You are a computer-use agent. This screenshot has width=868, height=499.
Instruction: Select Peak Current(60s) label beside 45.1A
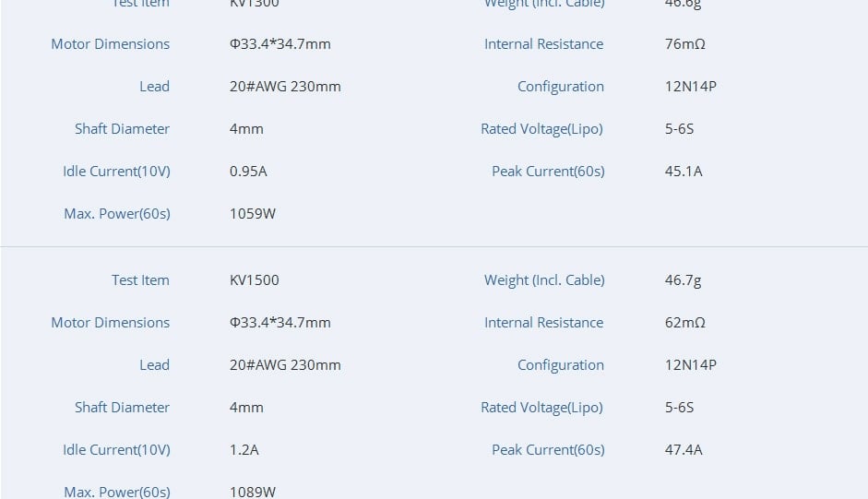coord(548,172)
